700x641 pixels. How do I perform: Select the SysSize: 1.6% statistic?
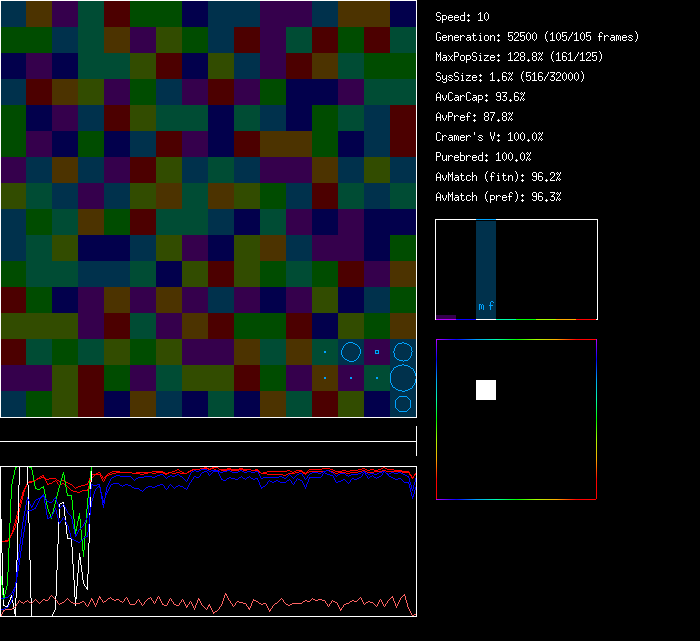(x=511, y=77)
